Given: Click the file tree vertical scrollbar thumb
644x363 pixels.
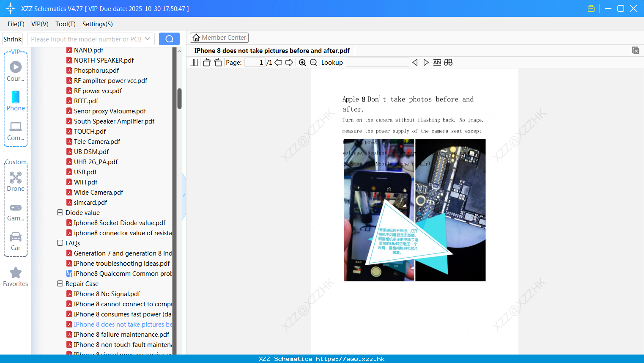Looking at the screenshot, I should coord(179,99).
